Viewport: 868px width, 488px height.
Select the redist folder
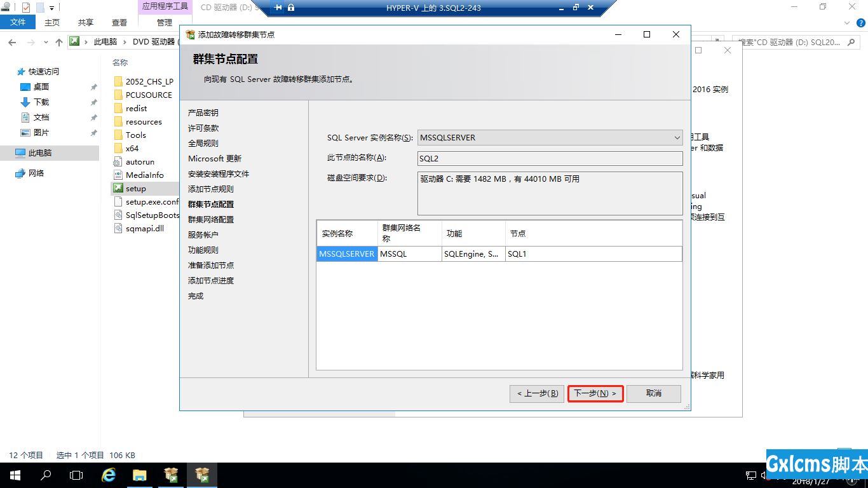136,108
